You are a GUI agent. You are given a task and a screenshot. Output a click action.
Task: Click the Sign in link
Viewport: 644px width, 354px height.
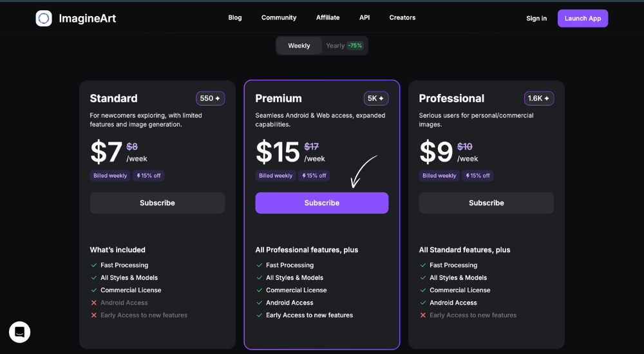(536, 19)
